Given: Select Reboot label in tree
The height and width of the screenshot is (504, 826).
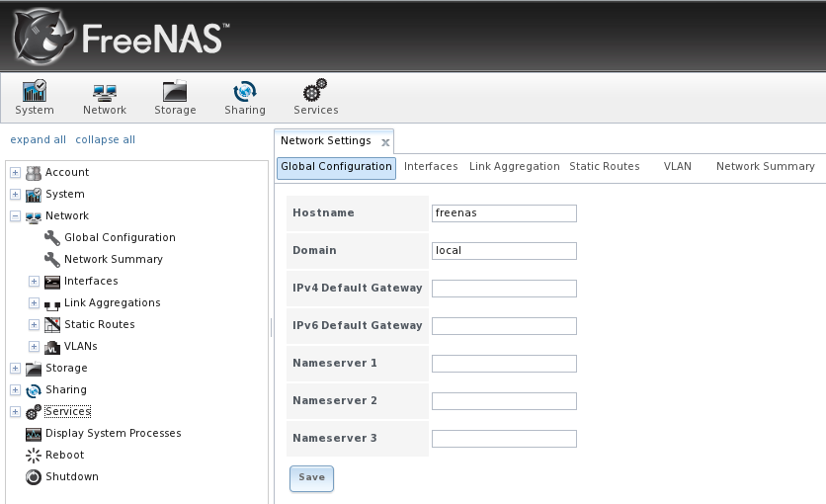Looking at the screenshot, I should coord(65,455).
